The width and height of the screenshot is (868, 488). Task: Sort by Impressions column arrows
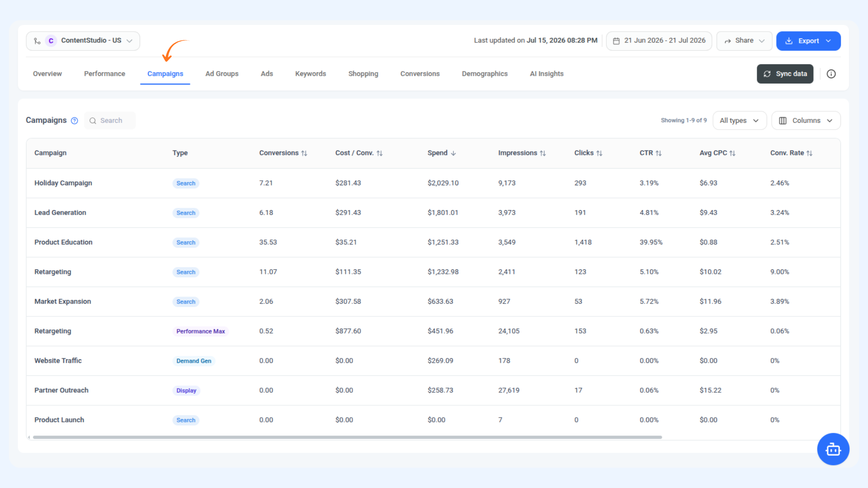click(x=542, y=153)
